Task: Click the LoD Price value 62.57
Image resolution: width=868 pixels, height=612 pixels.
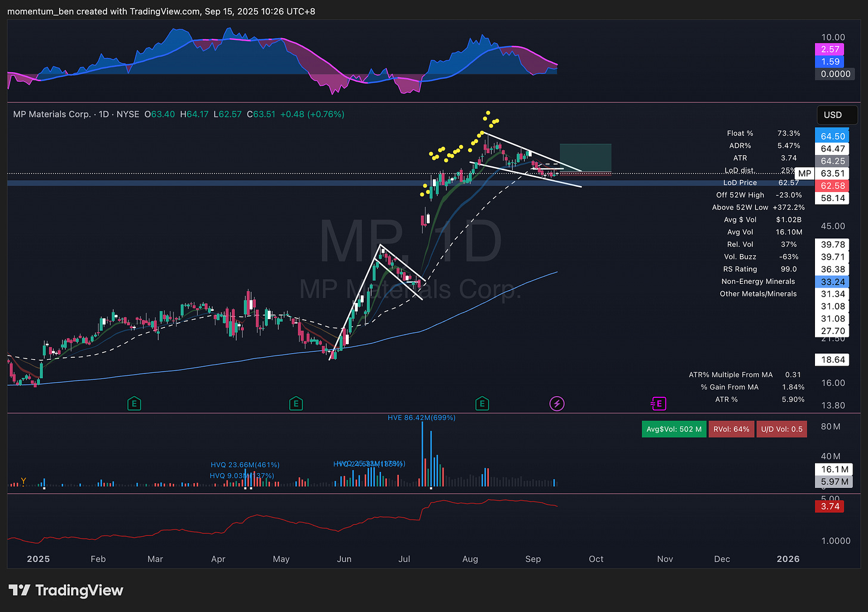Action: point(788,183)
